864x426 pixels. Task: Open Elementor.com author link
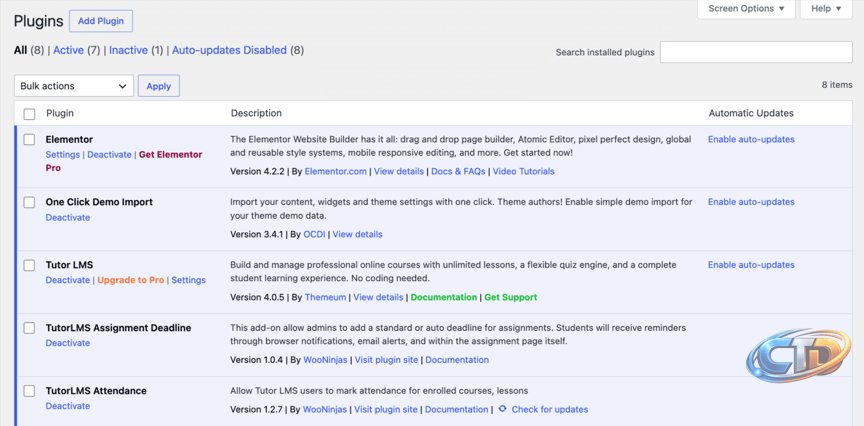[336, 171]
